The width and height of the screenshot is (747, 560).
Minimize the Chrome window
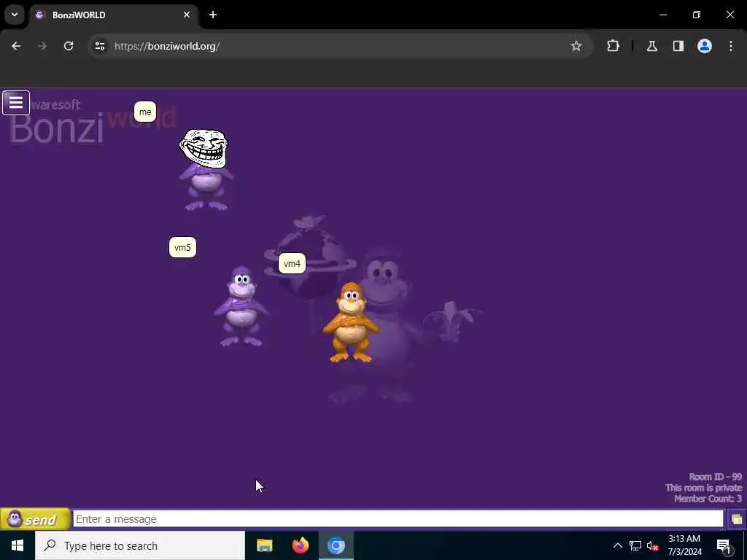(663, 15)
